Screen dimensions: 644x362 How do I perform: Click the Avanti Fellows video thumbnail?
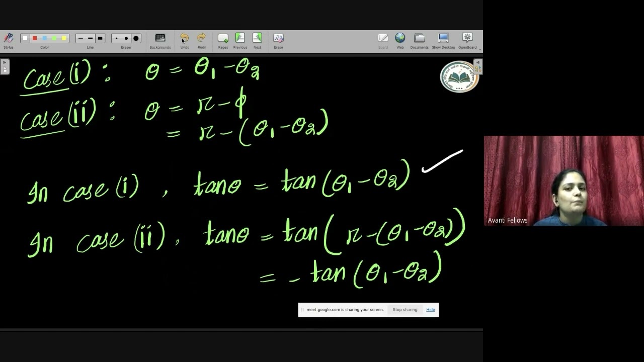click(564, 181)
